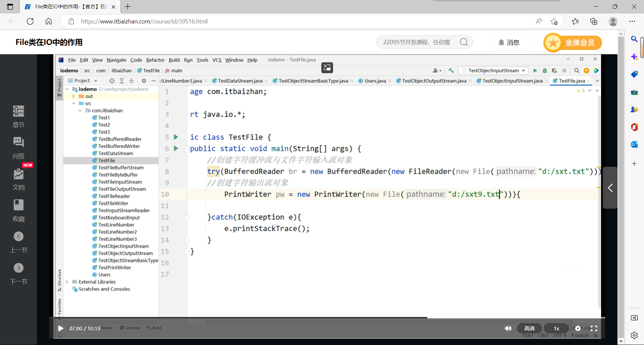This screenshot has width=644, height=345.
Task: Click the picture-in-picture icon above the video
Action: click(x=327, y=68)
